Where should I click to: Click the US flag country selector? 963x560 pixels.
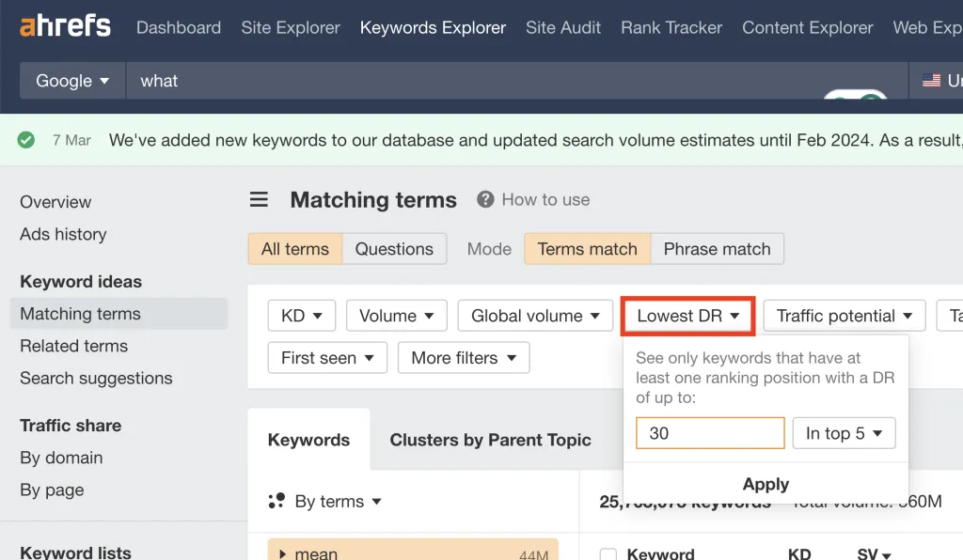tap(932, 81)
